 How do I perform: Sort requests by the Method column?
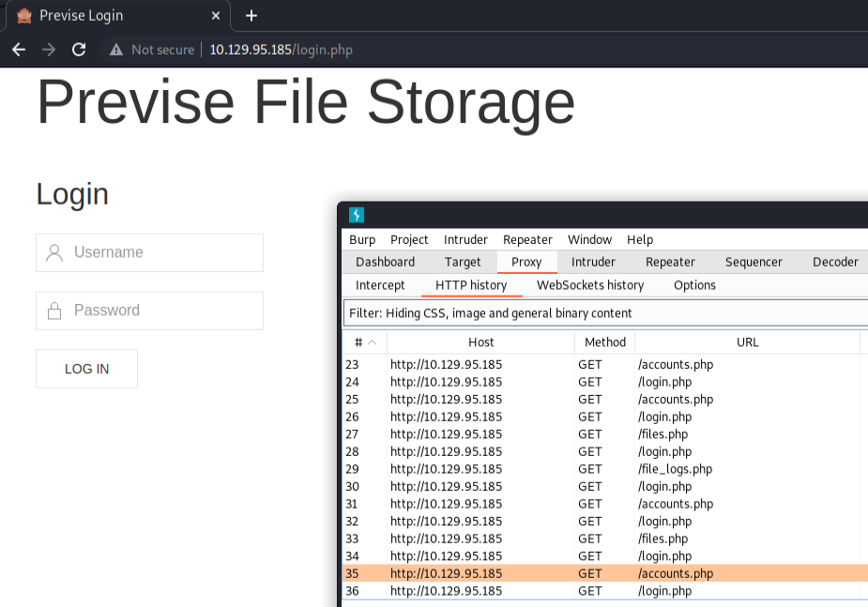point(604,342)
